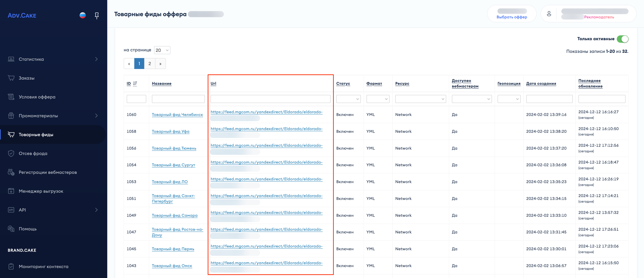The width and height of the screenshot is (644, 278).
Task: Click the Статистика chart icon
Action: pos(11,59)
